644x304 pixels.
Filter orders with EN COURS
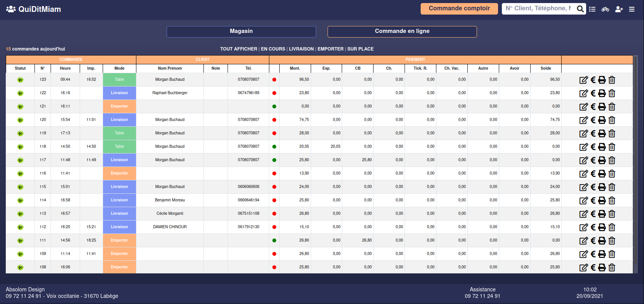(273, 49)
